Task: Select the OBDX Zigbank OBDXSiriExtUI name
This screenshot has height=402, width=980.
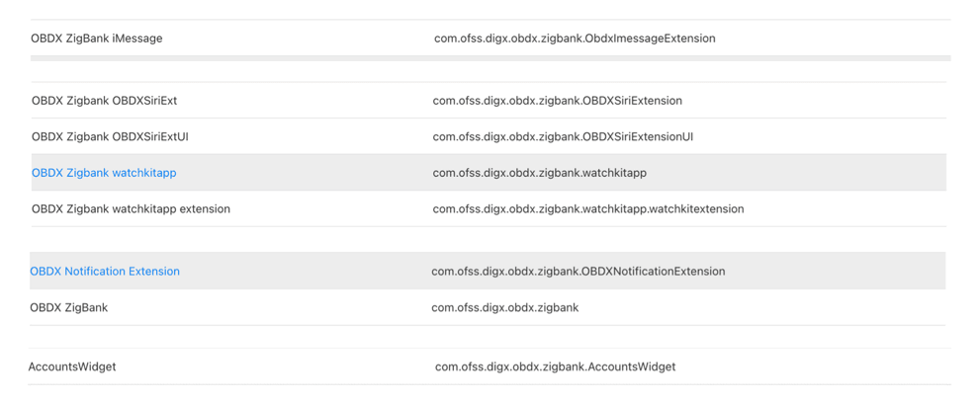Action: click(110, 136)
